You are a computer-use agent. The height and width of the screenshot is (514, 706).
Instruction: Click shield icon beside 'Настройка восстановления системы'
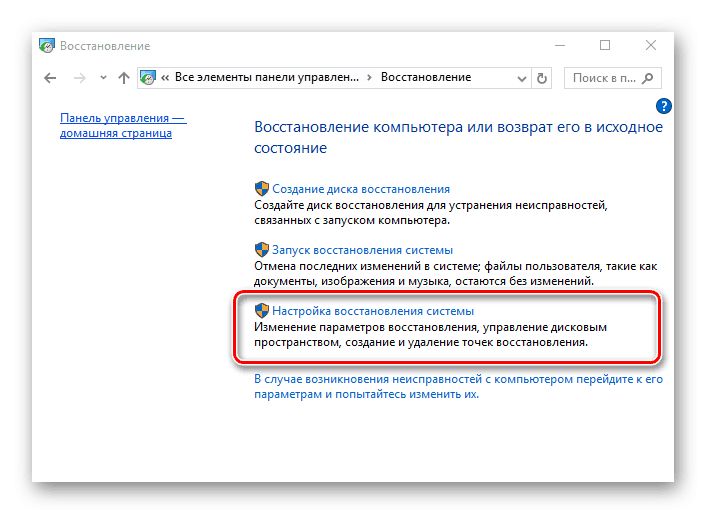click(x=261, y=311)
